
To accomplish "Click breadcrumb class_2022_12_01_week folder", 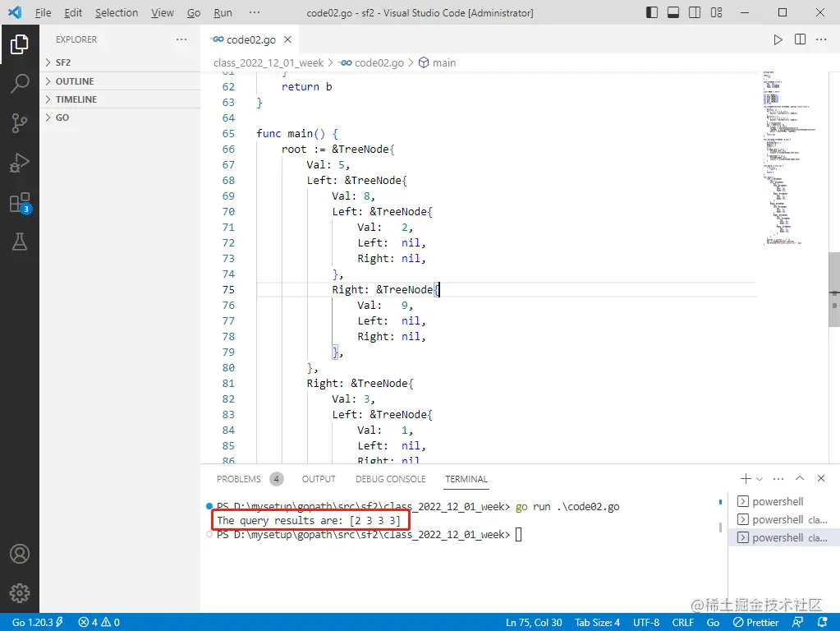I will point(269,62).
